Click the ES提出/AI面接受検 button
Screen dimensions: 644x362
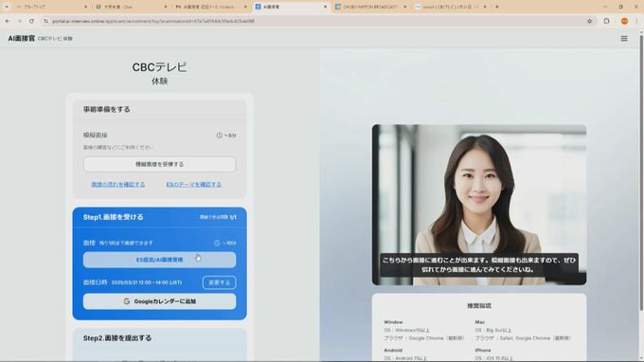point(159,260)
